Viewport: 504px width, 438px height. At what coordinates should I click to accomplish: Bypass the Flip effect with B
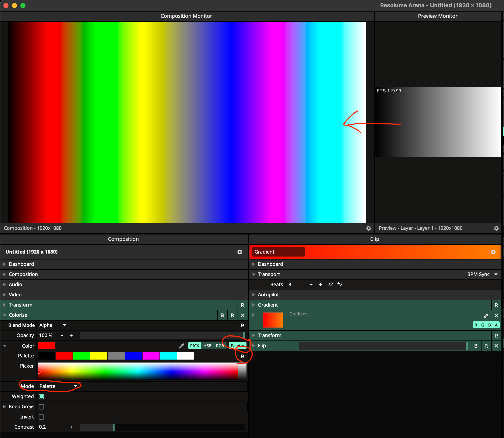pyautogui.click(x=476, y=346)
